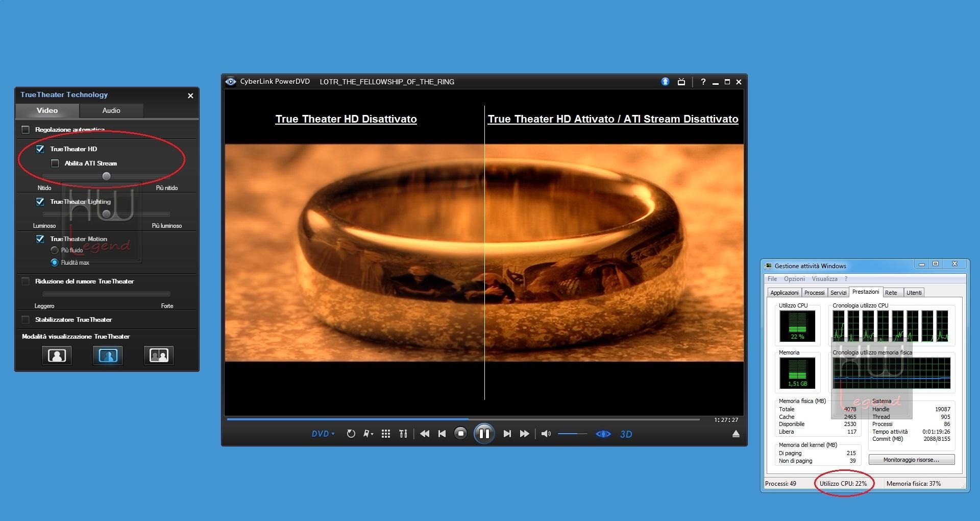
Task: Switch to Processi tab
Action: point(814,293)
